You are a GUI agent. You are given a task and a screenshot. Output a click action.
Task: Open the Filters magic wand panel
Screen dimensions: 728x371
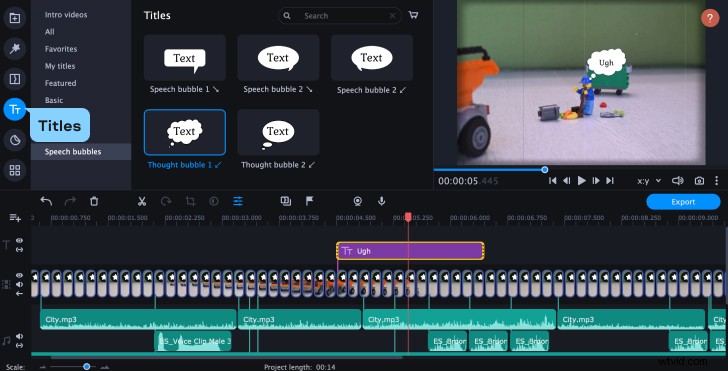point(15,49)
